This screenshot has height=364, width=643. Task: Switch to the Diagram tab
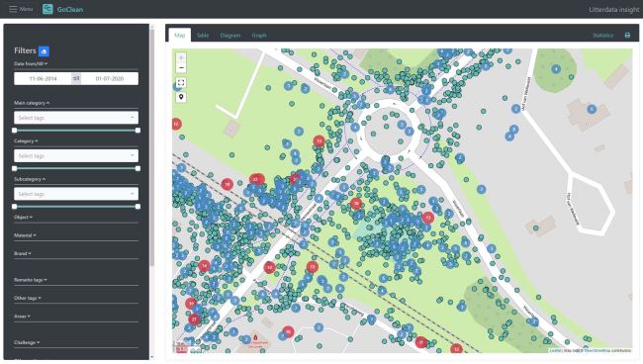click(230, 36)
